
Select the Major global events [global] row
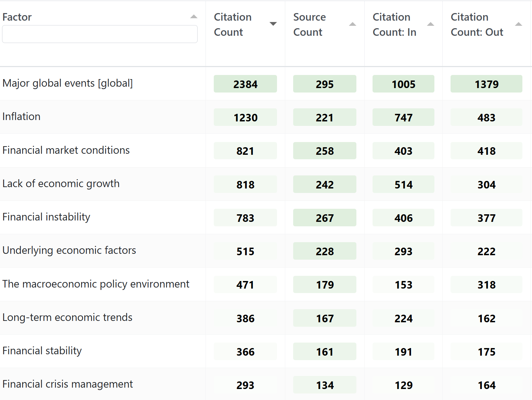point(68,83)
